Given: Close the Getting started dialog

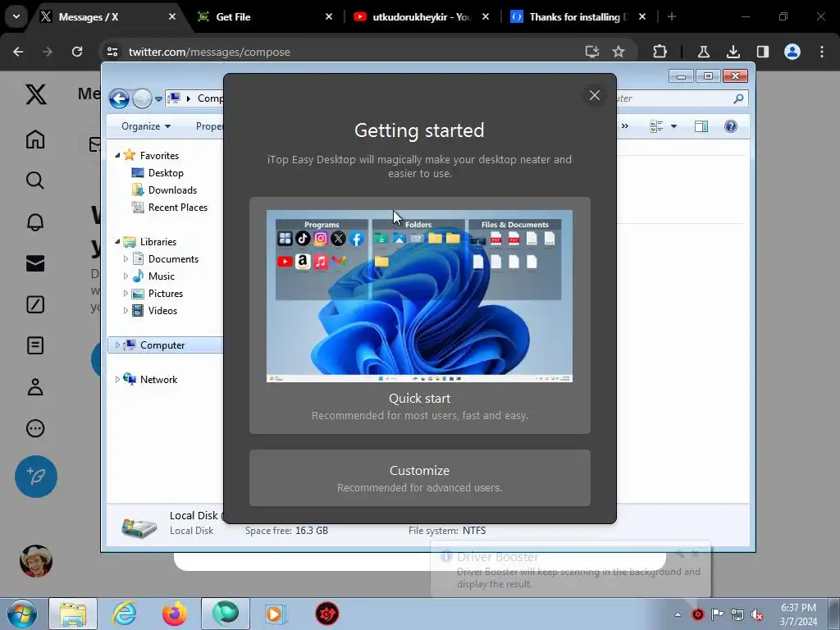Looking at the screenshot, I should point(595,95).
